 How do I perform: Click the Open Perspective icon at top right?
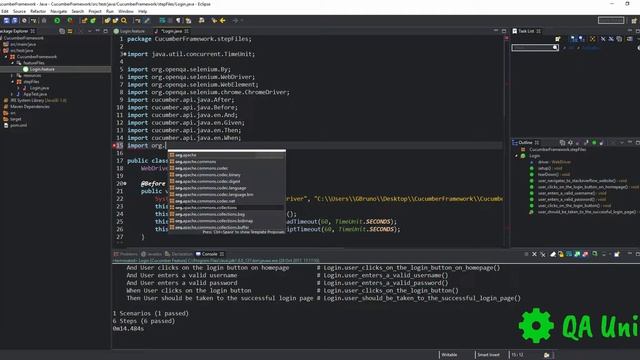(634, 20)
